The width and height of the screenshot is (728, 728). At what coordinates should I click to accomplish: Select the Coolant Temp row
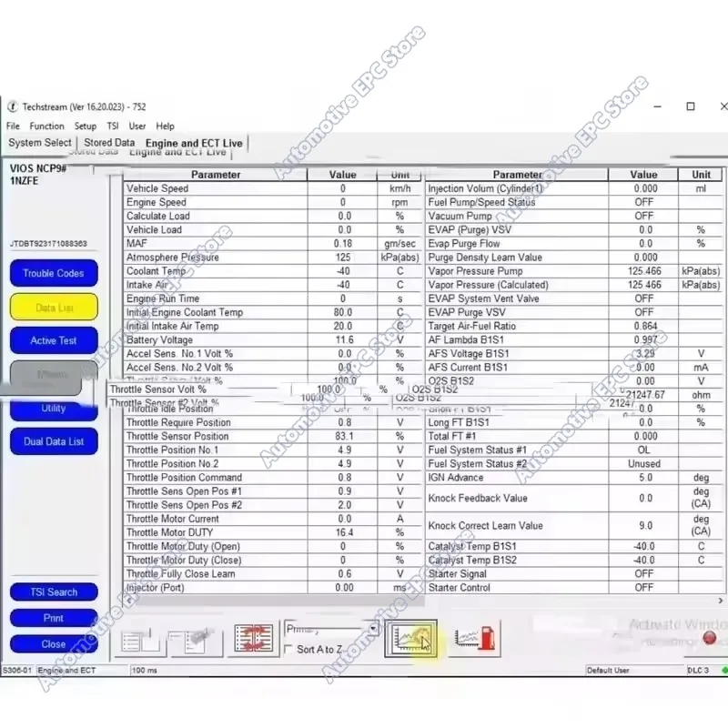tap(272, 271)
